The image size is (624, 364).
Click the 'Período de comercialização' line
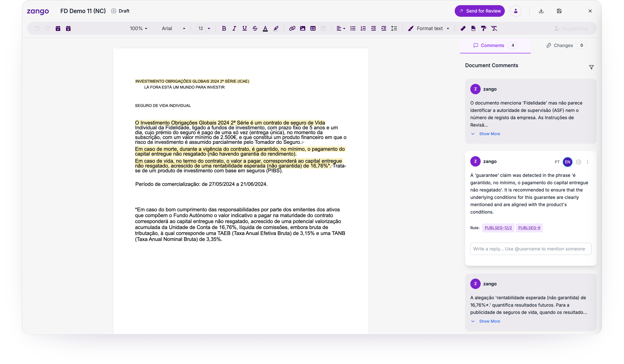click(201, 184)
